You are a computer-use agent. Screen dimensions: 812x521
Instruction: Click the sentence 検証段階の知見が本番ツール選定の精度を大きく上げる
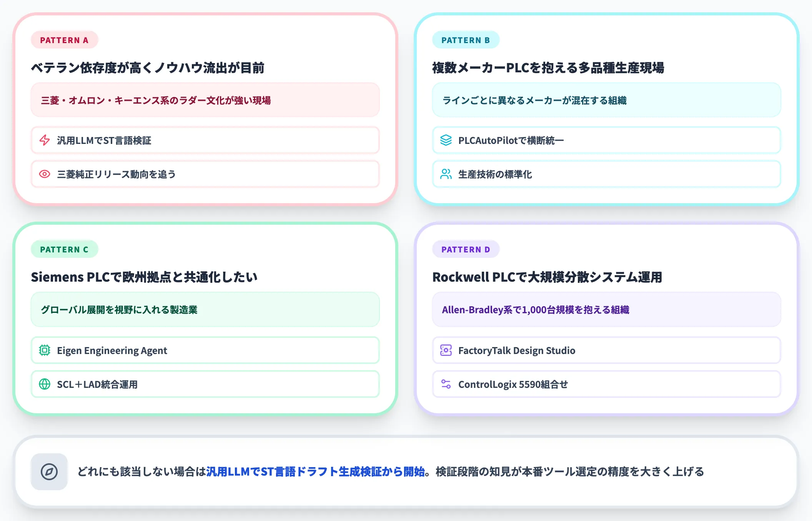pyautogui.click(x=570, y=471)
